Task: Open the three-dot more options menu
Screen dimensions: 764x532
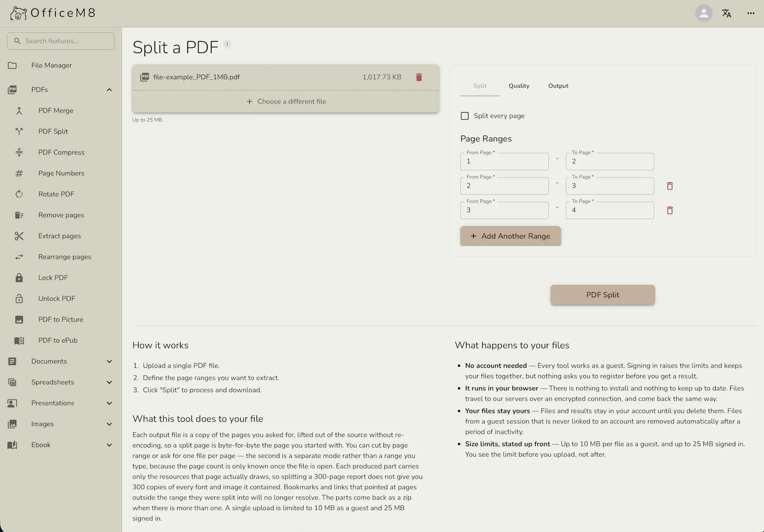Action: pos(751,13)
